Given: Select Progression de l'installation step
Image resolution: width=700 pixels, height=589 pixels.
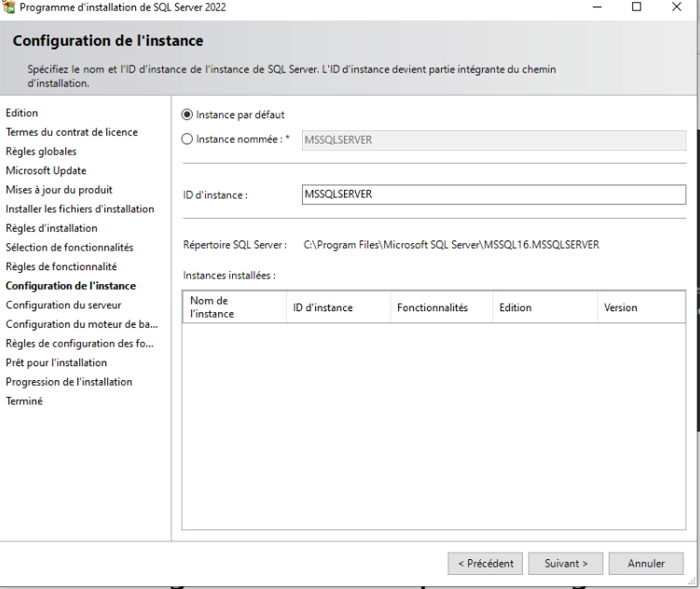Looking at the screenshot, I should [69, 381].
